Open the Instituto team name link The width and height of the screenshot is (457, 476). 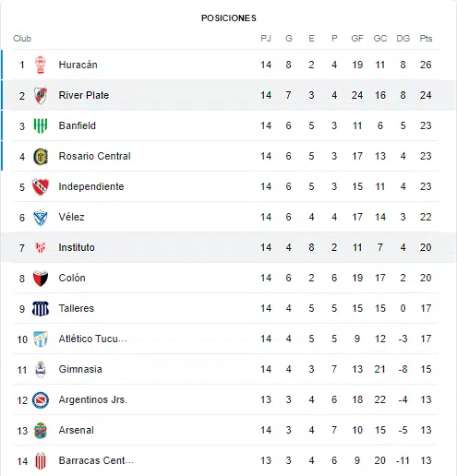[x=77, y=247]
